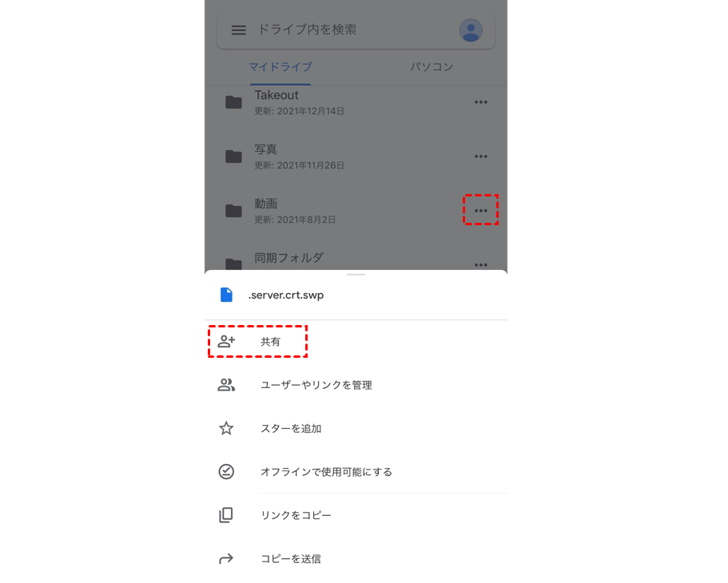Click the blue .server.crt.swp file icon

227,295
